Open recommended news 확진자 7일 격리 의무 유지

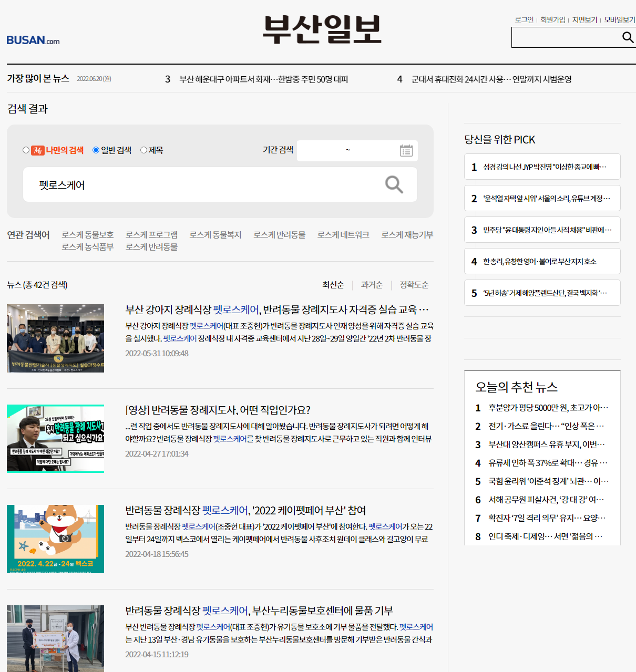click(x=547, y=518)
